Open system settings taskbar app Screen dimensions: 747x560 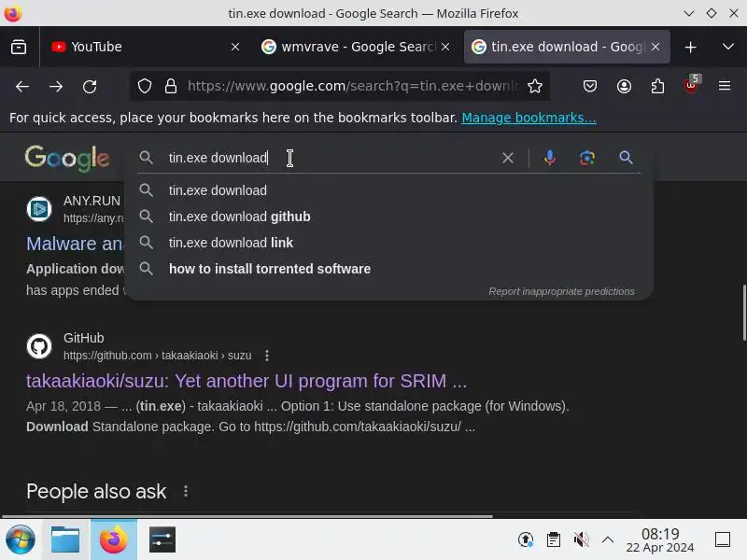[162, 540]
